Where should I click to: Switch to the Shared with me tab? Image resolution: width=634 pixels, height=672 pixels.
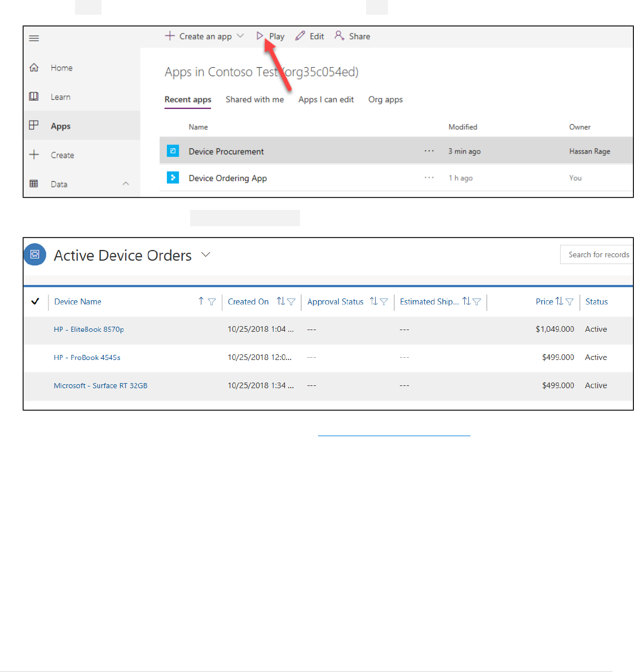pyautogui.click(x=254, y=99)
